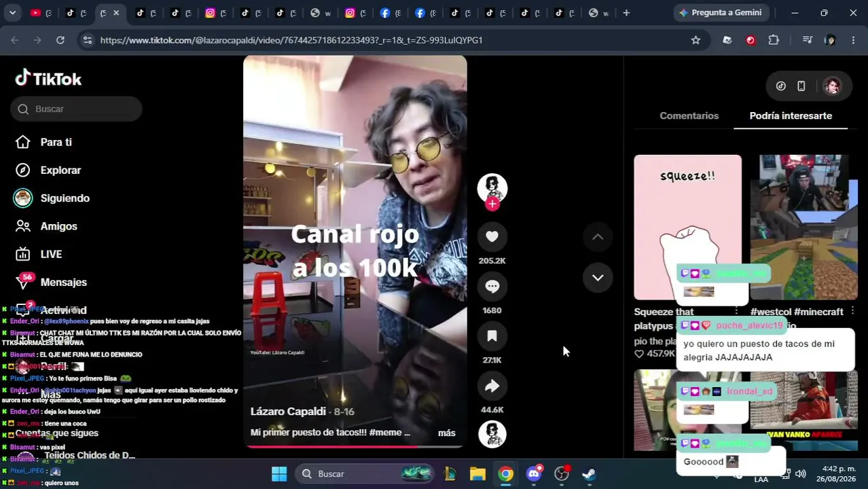Open the Windows Start menu
This screenshot has width=868, height=489.
point(279,473)
